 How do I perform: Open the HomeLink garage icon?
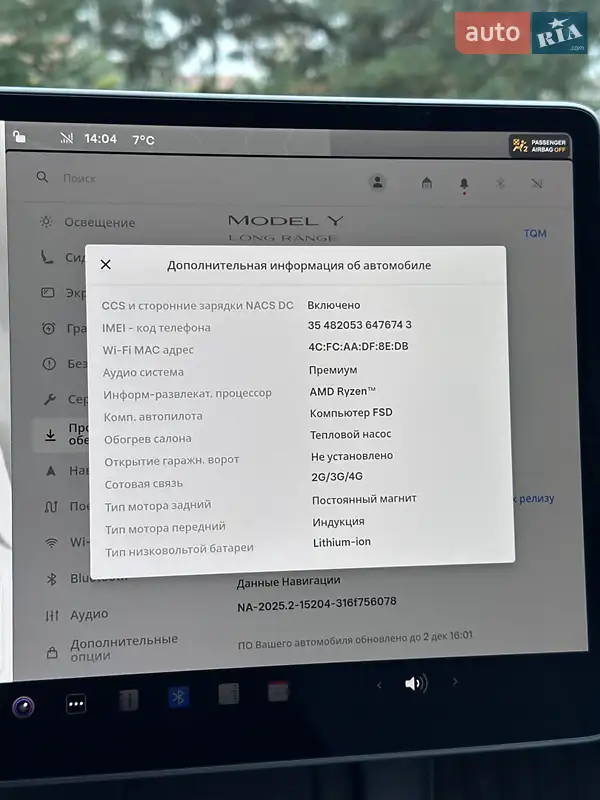427,183
